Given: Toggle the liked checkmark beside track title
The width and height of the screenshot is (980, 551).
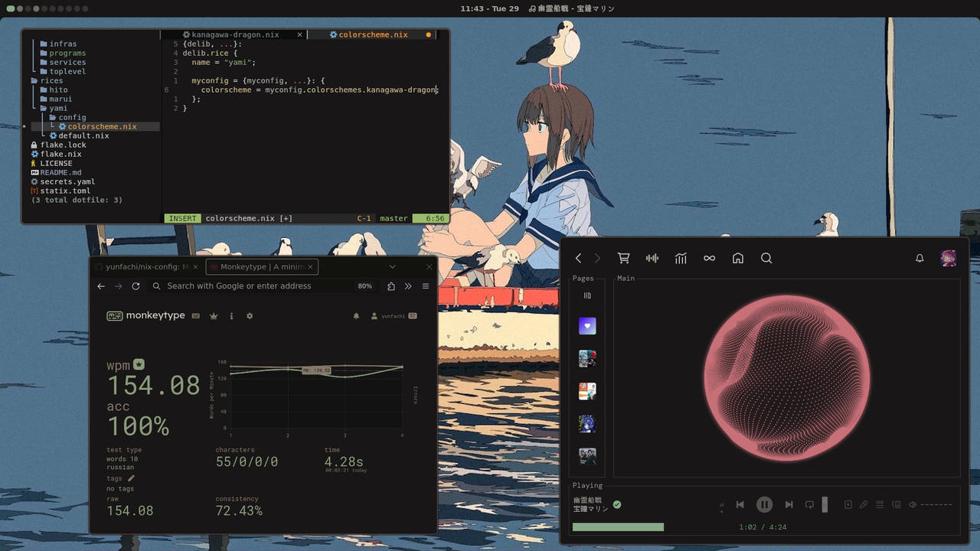Looking at the screenshot, I should coord(617,504).
